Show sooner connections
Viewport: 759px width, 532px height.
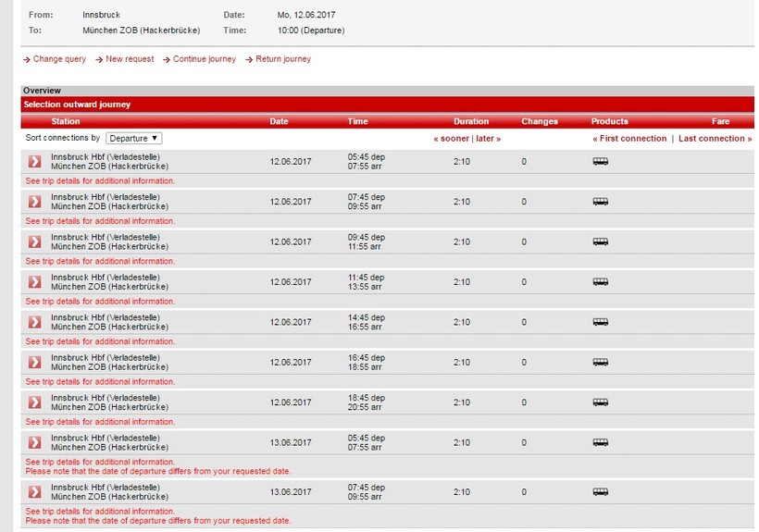(x=452, y=139)
